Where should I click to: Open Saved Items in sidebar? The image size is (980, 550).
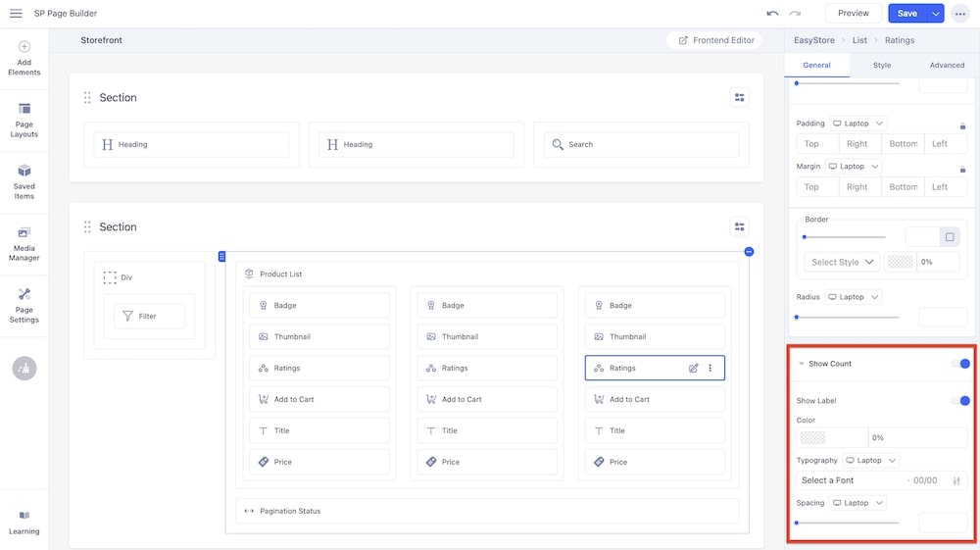pyautogui.click(x=24, y=181)
